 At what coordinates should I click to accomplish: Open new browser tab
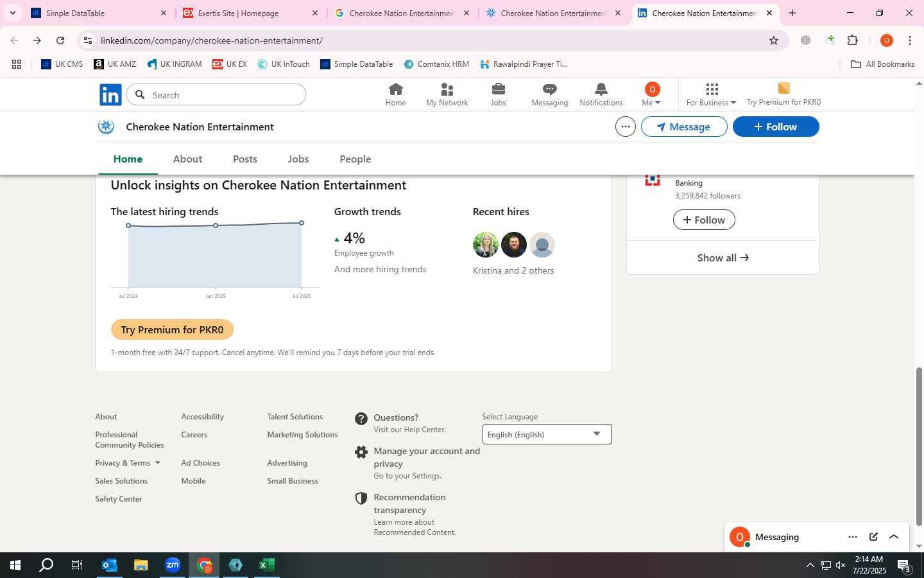click(x=792, y=13)
